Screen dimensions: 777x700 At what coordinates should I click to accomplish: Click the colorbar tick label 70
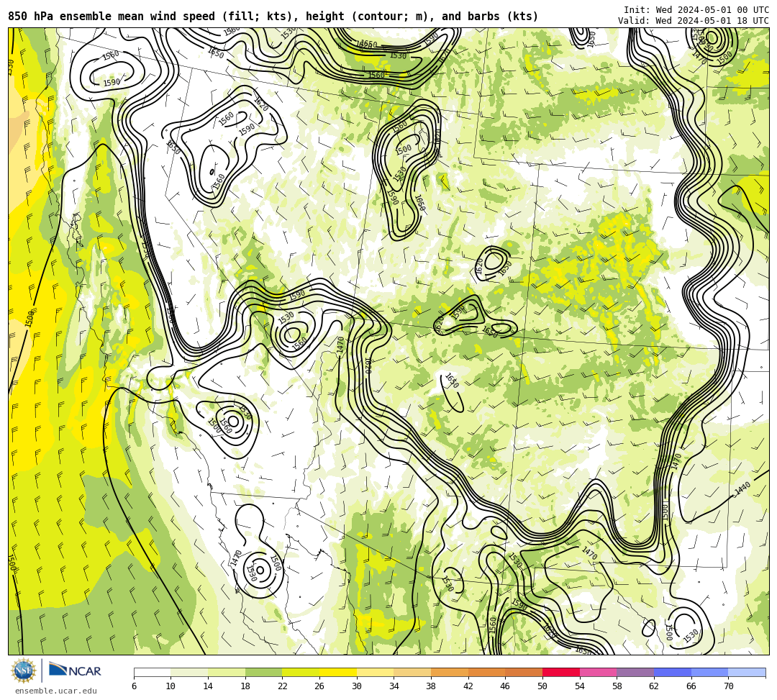[728, 686]
